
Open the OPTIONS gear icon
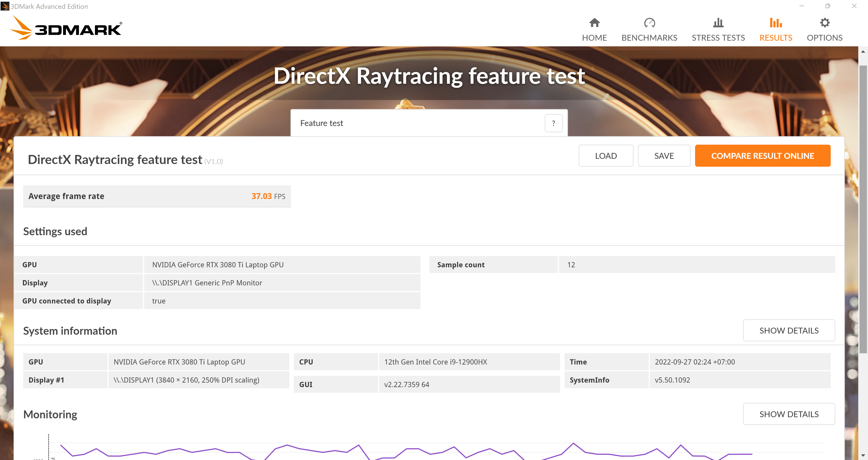[825, 23]
